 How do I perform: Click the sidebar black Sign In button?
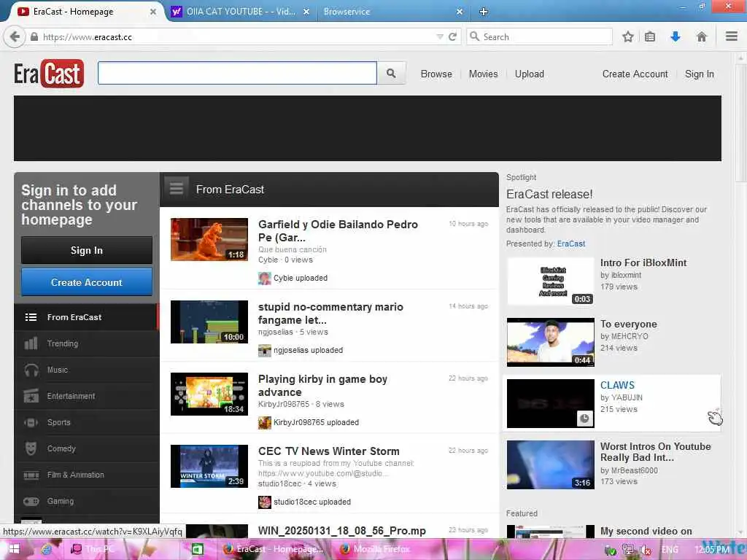pos(87,250)
